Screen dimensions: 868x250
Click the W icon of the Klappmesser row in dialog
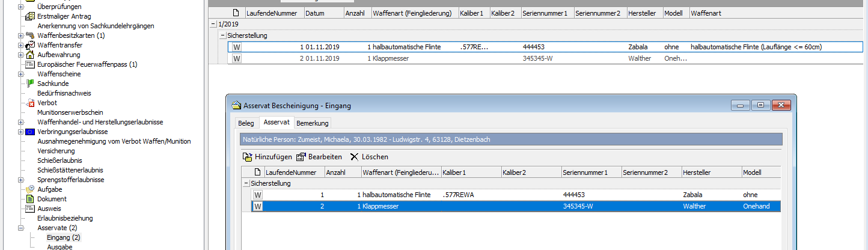pos(258,207)
